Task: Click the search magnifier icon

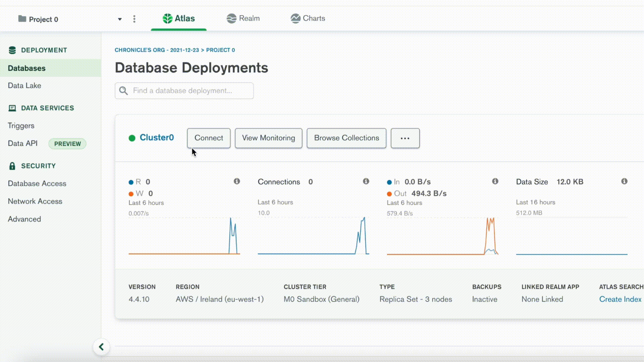Action: pyautogui.click(x=123, y=91)
